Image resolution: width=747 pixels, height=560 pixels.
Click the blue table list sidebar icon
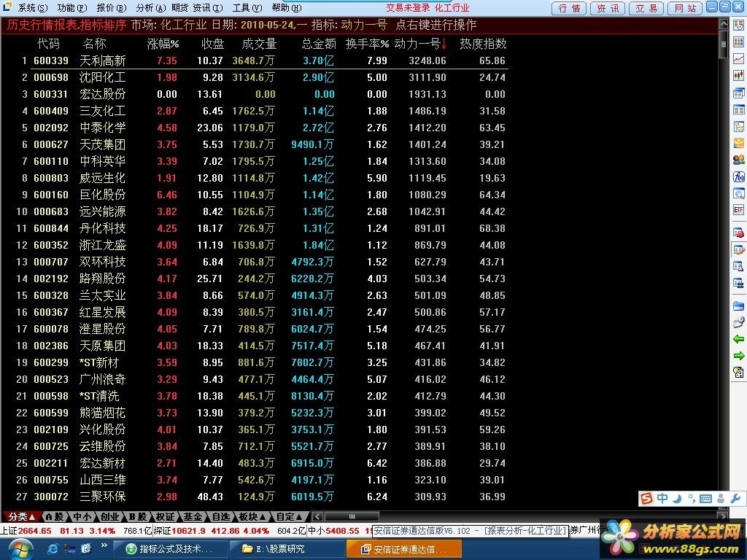739,110
